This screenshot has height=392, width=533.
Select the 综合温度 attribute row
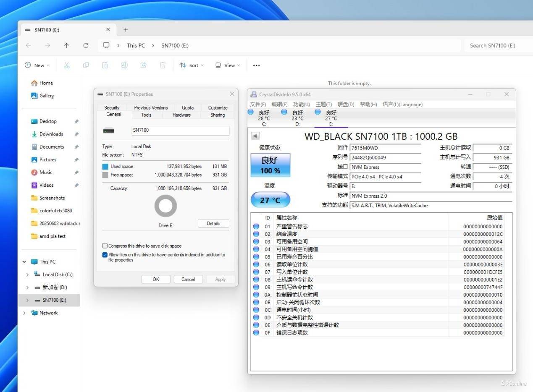point(378,234)
